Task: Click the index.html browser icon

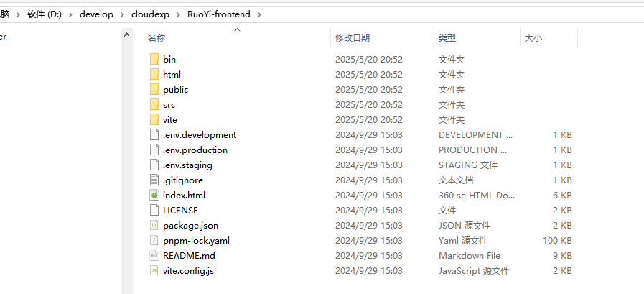Action: pos(154,196)
